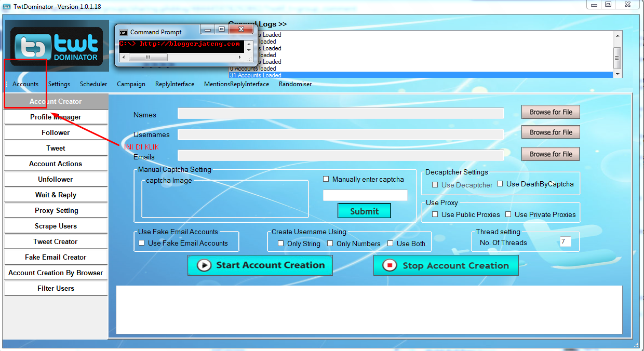The image size is (644, 351).
Task: Open Proxy Setting from the sidebar
Action: pyautogui.click(x=56, y=210)
